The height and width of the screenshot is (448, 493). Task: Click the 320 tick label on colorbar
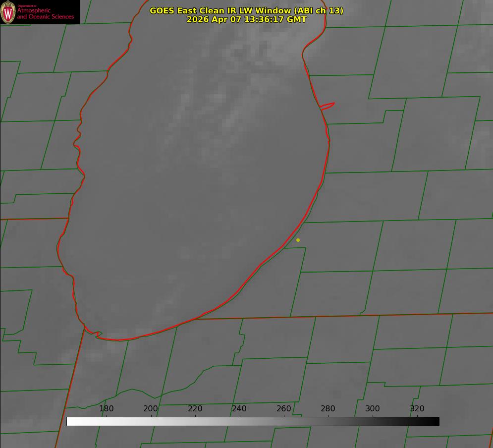coord(417,408)
